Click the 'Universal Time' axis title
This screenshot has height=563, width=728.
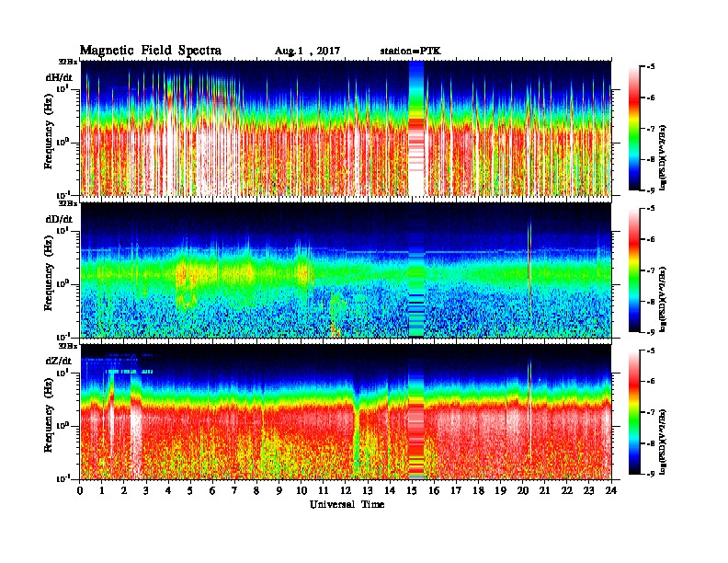[347, 504]
